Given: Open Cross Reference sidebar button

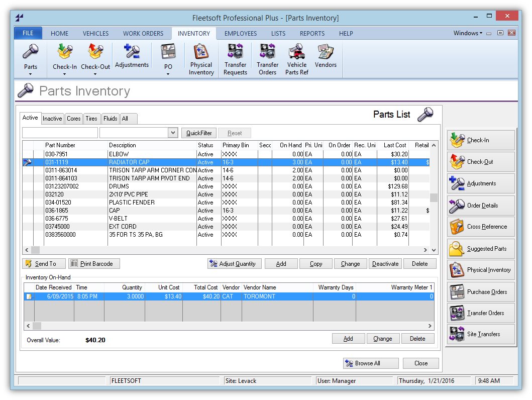Looking at the screenshot, I should tap(481, 227).
